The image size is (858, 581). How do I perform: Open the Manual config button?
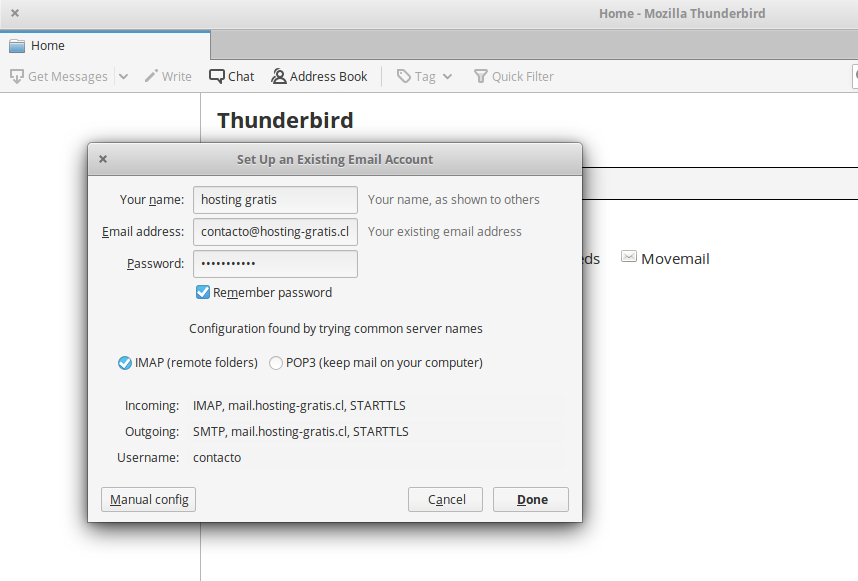tap(148, 499)
